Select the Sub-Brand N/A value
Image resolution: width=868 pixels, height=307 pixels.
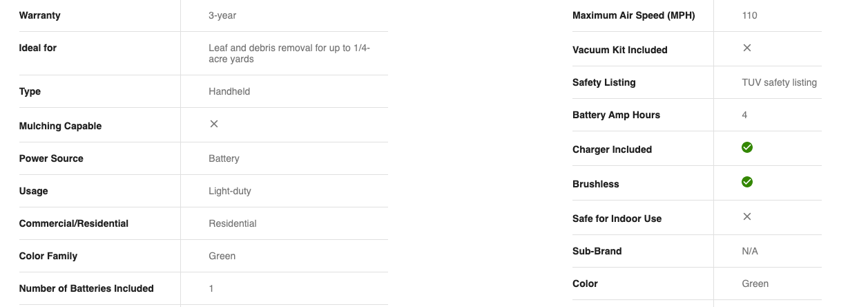[750, 251]
